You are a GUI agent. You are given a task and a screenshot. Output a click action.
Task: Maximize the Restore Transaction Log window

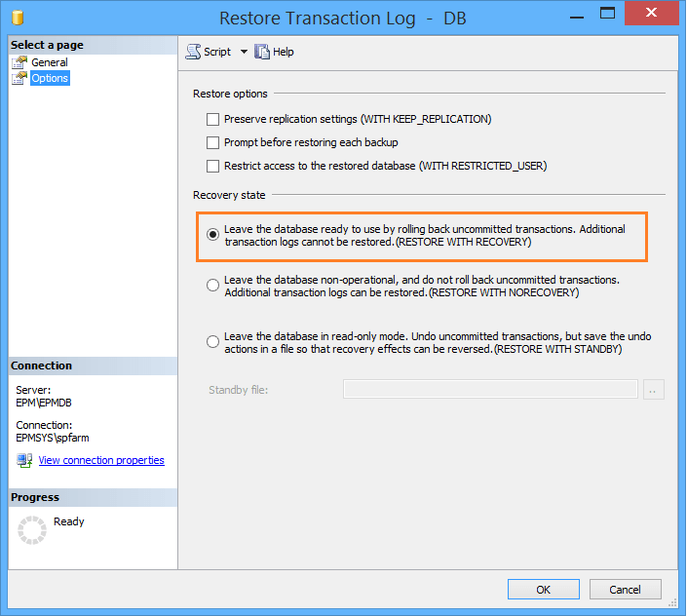607,13
